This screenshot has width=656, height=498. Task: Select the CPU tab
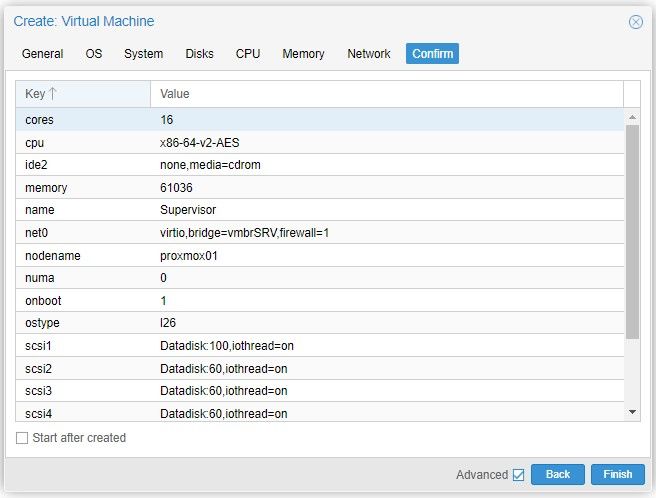click(248, 54)
